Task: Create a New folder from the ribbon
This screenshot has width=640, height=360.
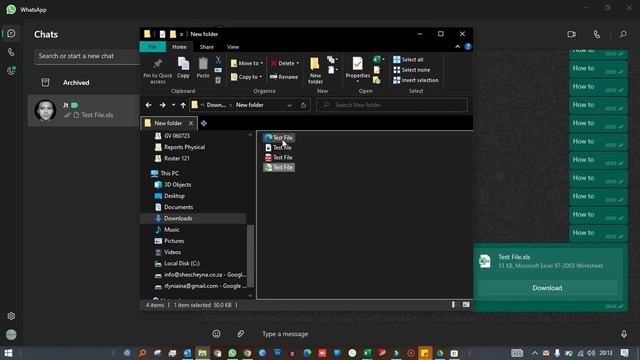Action: [315, 71]
